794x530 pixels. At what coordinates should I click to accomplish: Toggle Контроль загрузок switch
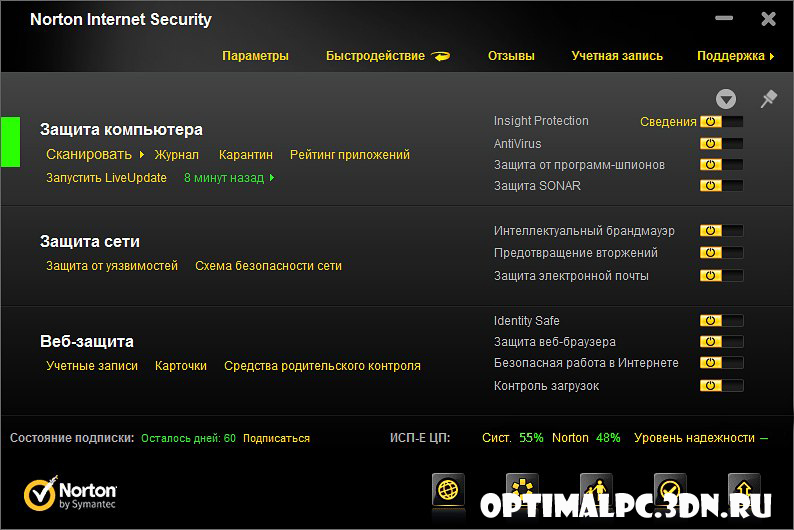(x=722, y=386)
